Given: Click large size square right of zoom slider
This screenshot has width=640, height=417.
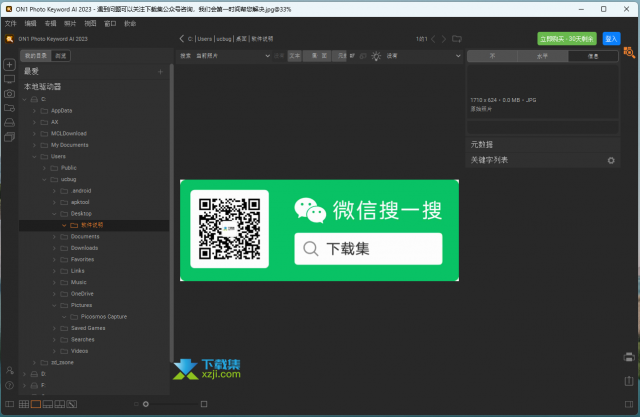Looking at the screenshot, I should 204,404.
